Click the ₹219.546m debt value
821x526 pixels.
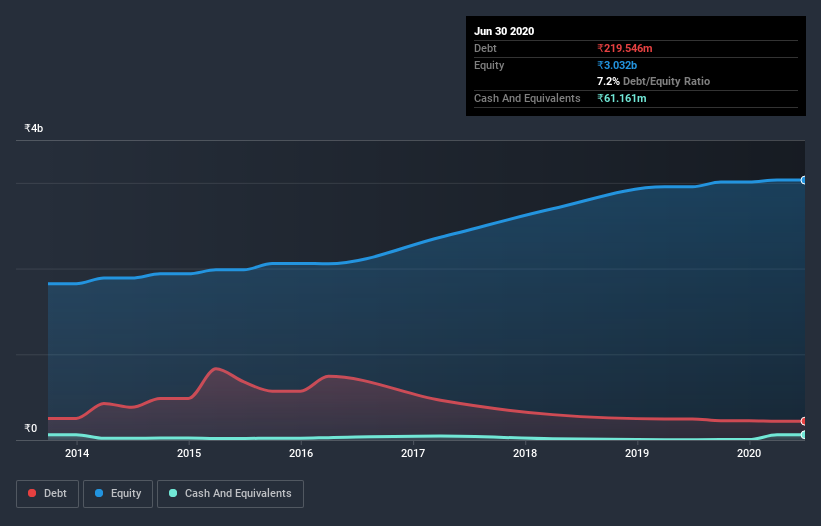[x=625, y=49]
